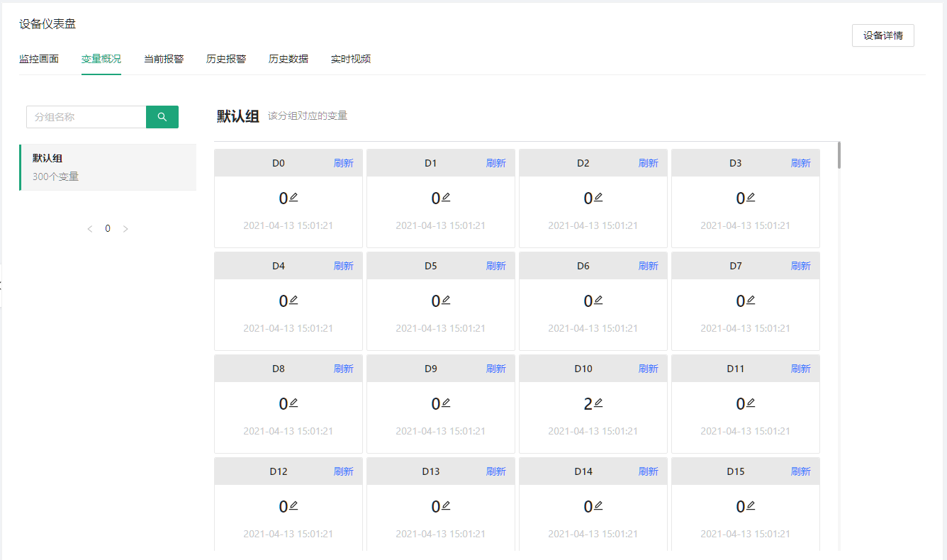Image resolution: width=947 pixels, height=560 pixels.
Task: Switch to the 监控画面 tab
Action: [39, 59]
